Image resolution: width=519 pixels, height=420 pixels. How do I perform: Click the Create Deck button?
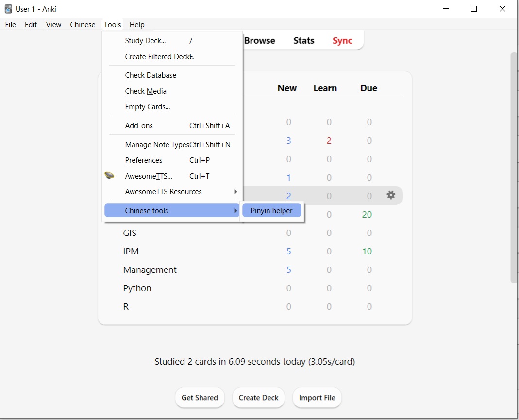(258, 398)
